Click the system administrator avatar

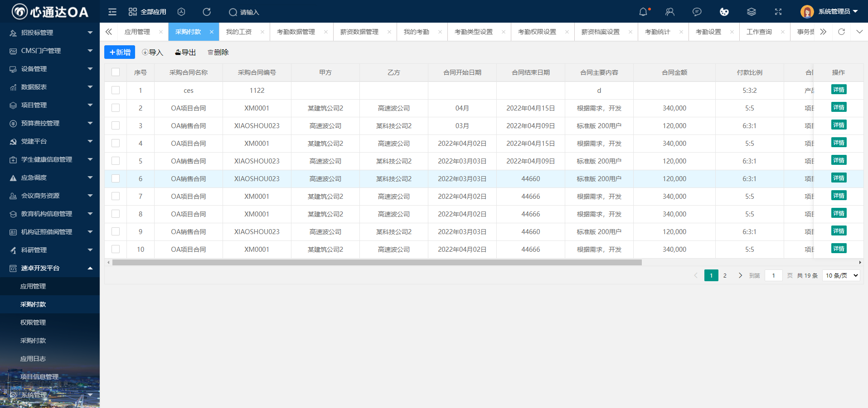(x=807, y=12)
